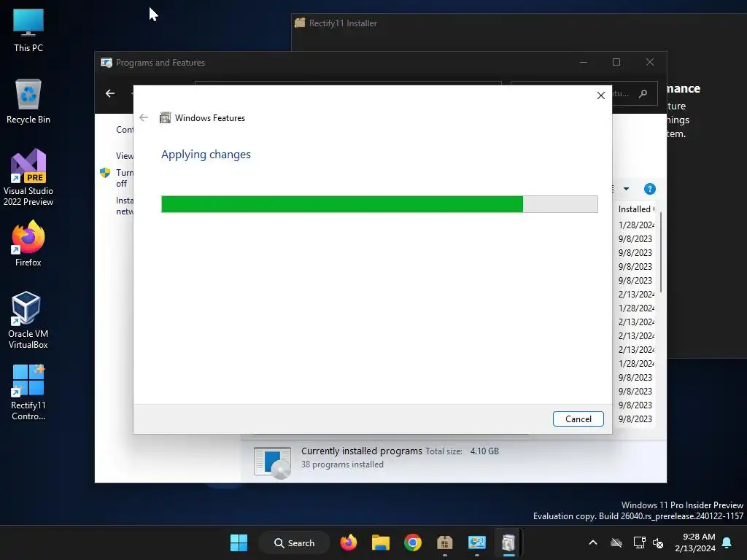
Task: Click the shield icon beside Turn features
Action: pyautogui.click(x=105, y=172)
